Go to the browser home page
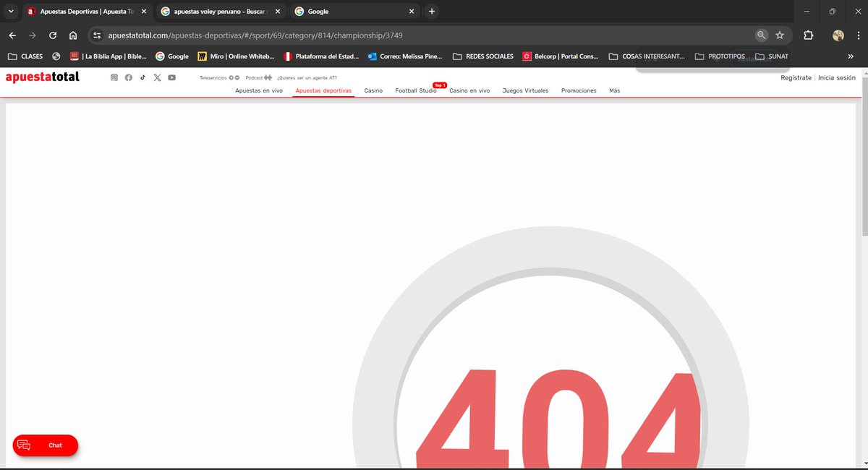This screenshot has width=868, height=470. (x=73, y=35)
